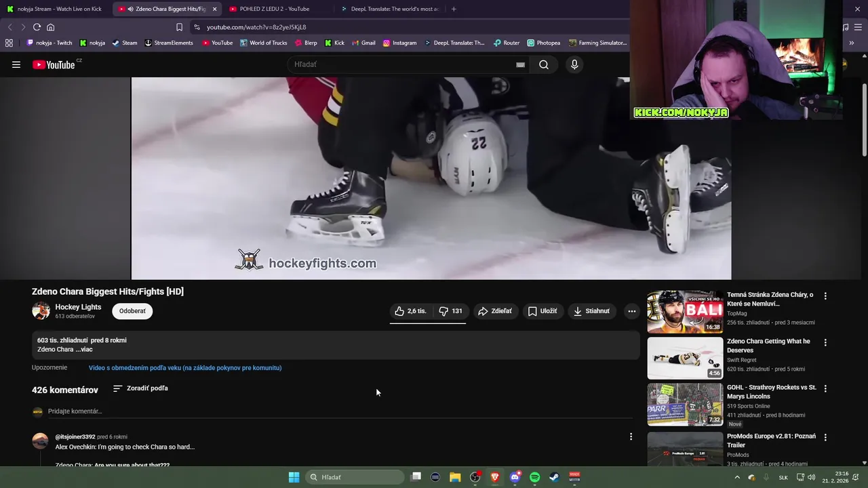Screen dimensions: 868x488
Task: Close the Zdeno Chara tab
Action: 214,9
